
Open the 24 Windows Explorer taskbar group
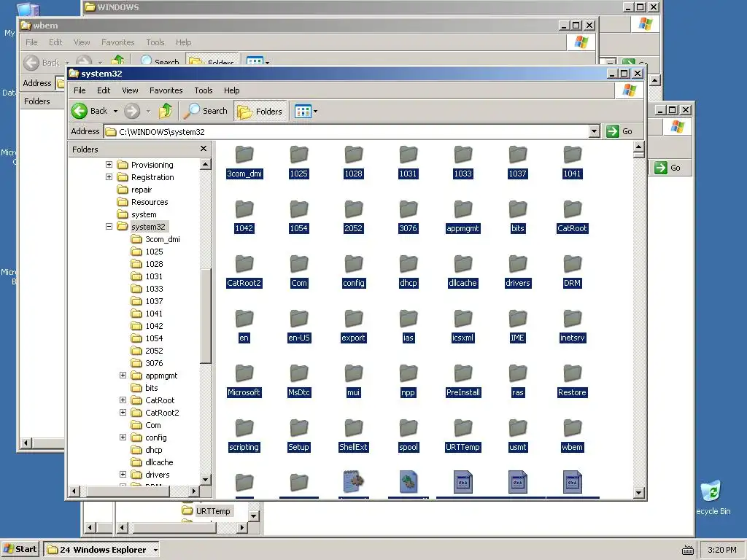pos(103,550)
